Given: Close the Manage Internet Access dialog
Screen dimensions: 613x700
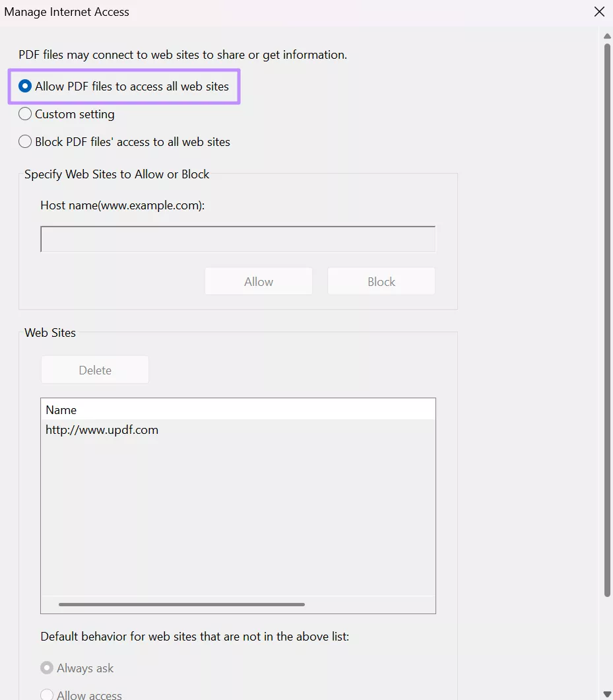Looking at the screenshot, I should (x=598, y=11).
